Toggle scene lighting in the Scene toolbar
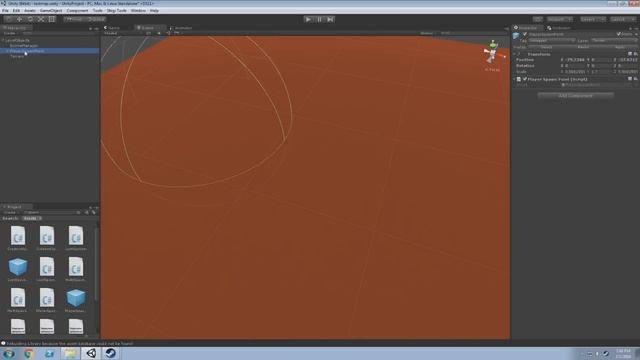 pos(159,33)
